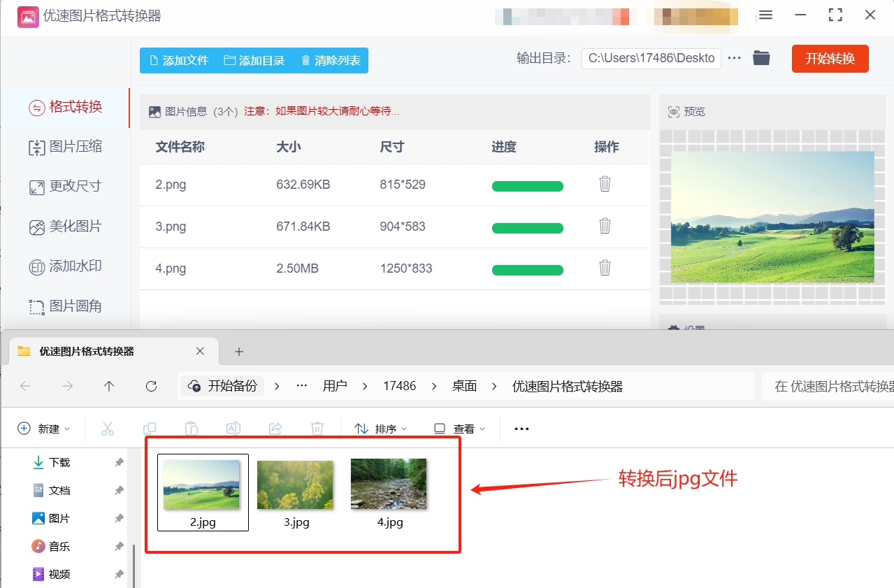The image size is (894, 588).
Task: Click the Cut scissors icon in Explorer
Action: click(x=108, y=429)
